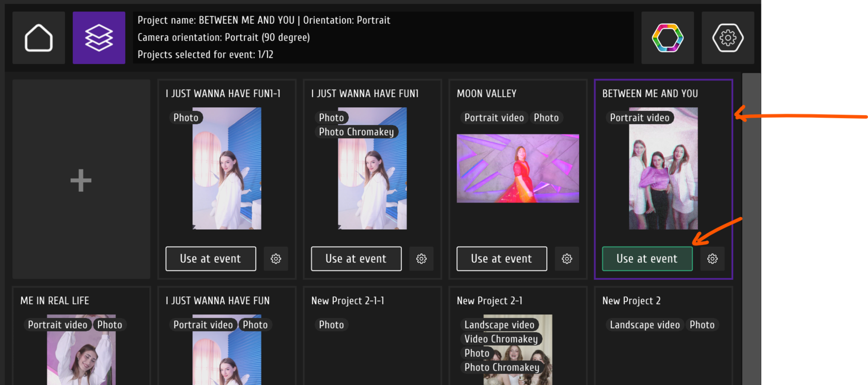Image resolution: width=868 pixels, height=385 pixels.
Task: Open settings gear for I JUST WANNA HAVE FUN1
Action: pos(422,259)
